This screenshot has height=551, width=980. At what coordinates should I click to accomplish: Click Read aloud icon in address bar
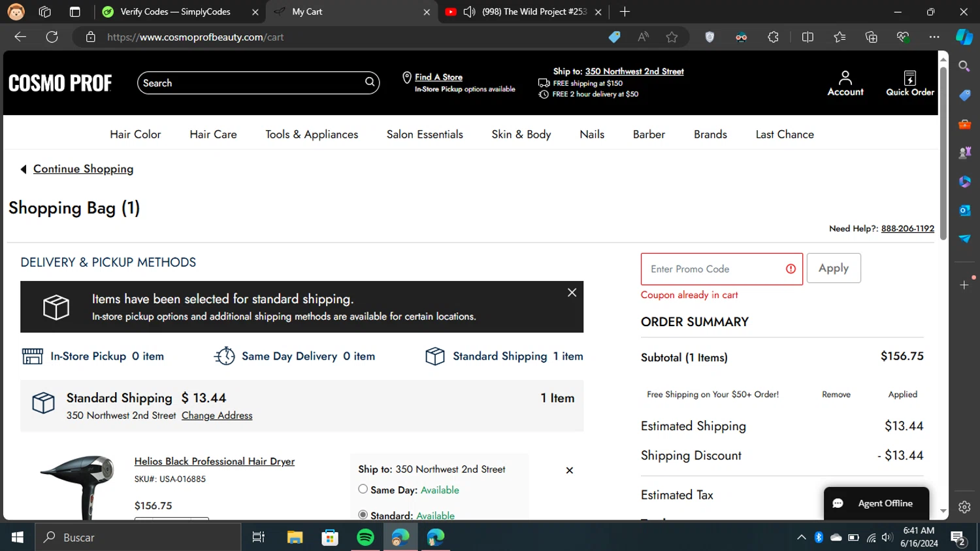644,37
